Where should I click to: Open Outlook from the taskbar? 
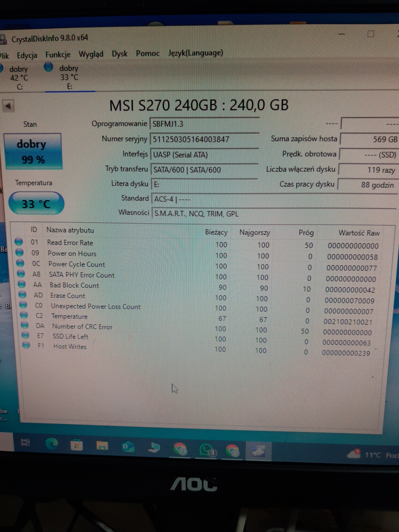click(128, 447)
